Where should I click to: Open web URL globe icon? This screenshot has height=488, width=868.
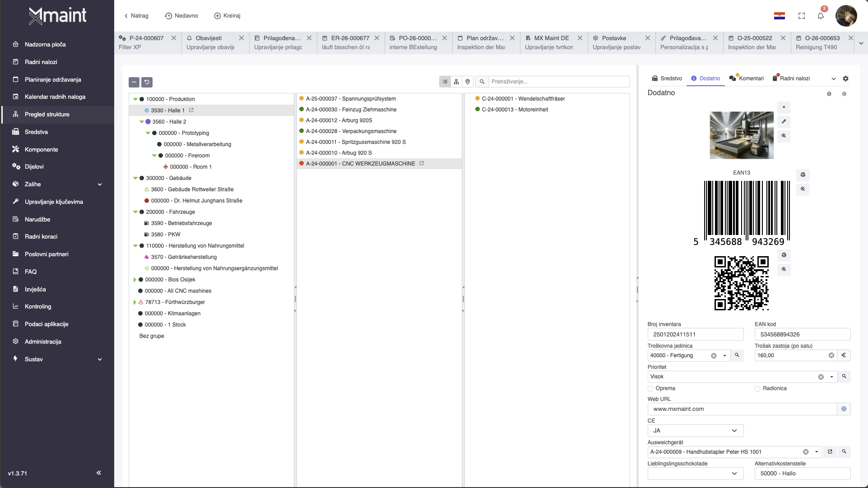[844, 409]
